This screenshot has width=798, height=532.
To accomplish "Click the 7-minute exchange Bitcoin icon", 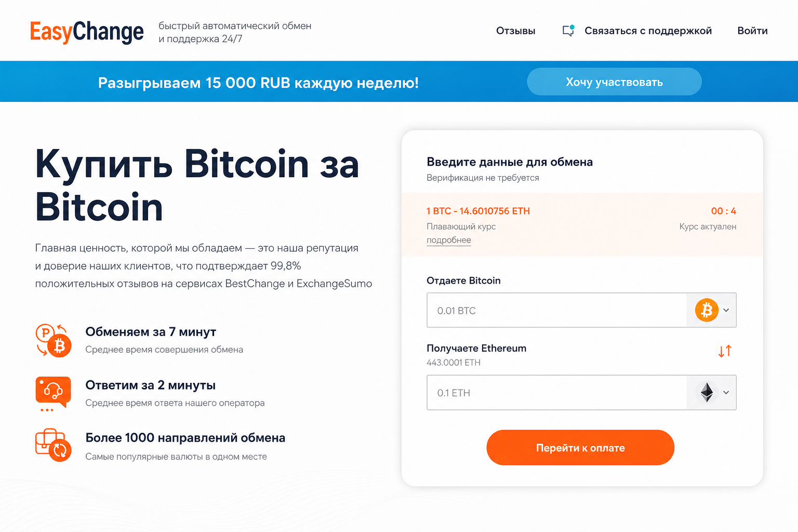I will pyautogui.click(x=53, y=340).
